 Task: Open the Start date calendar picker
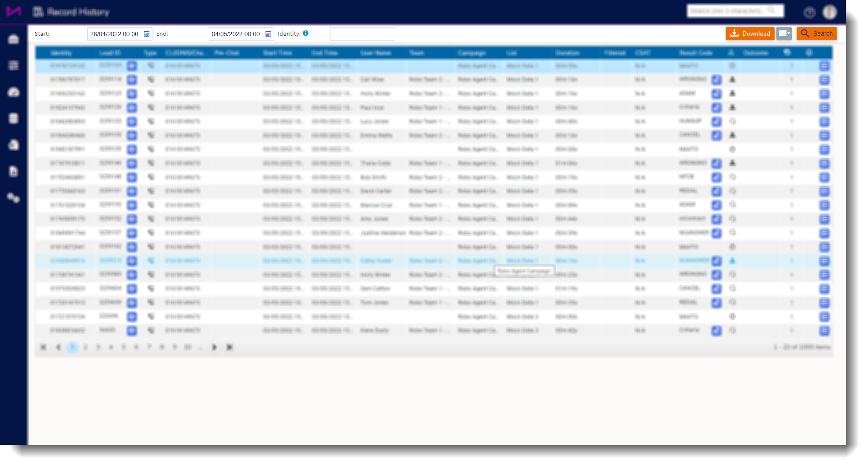[147, 34]
